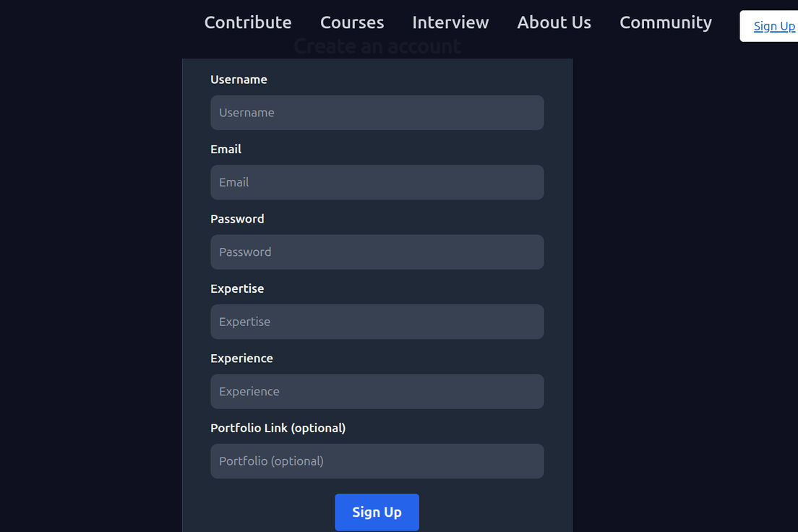Screen dimensions: 798x532
Task: Select Interview in the navigation bar
Action: (x=450, y=22)
